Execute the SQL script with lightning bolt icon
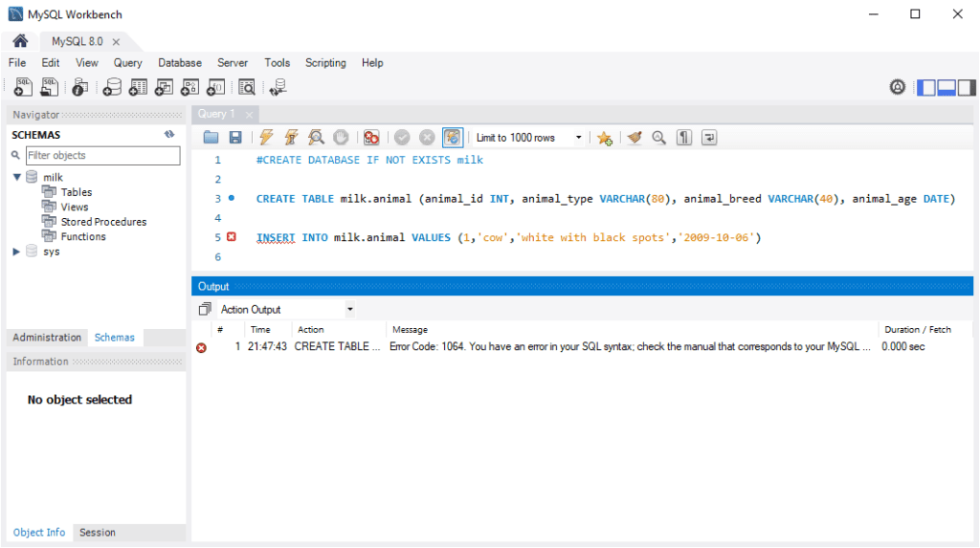The width and height of the screenshot is (980, 548). pos(266,138)
